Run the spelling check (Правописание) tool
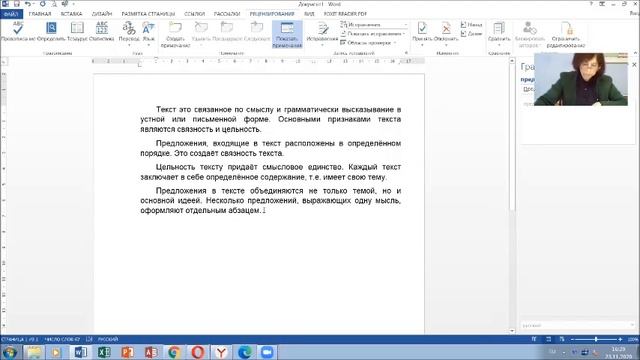The width and height of the screenshot is (640, 360). pyautogui.click(x=18, y=32)
